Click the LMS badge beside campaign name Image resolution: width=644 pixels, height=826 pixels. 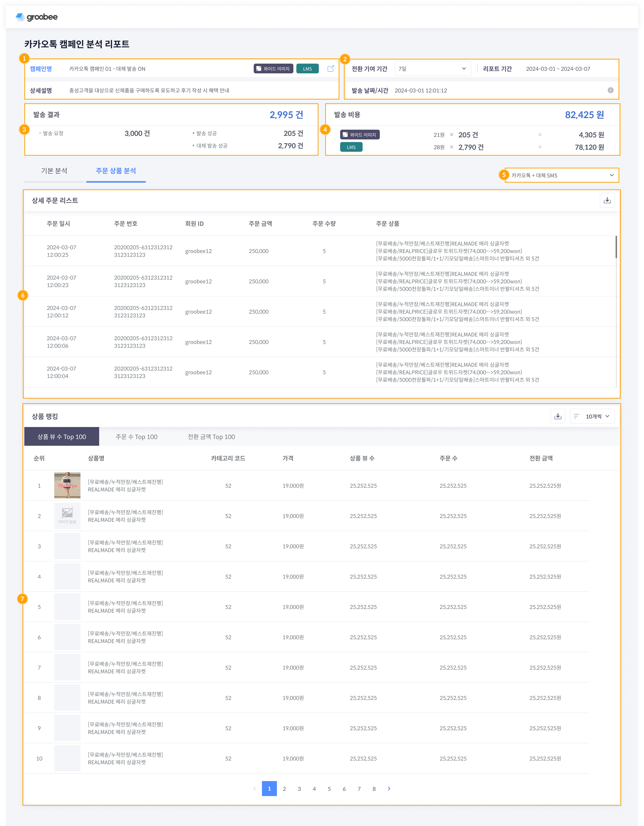(307, 69)
